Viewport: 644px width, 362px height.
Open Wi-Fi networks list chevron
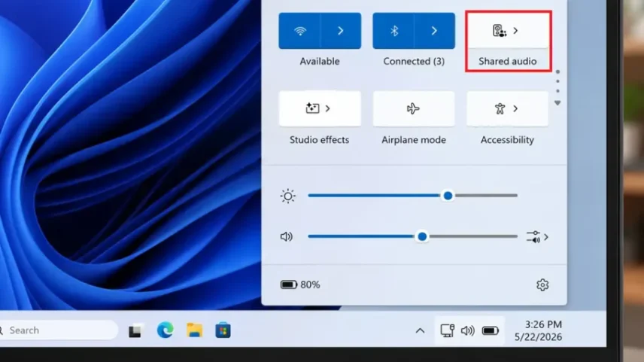click(341, 31)
